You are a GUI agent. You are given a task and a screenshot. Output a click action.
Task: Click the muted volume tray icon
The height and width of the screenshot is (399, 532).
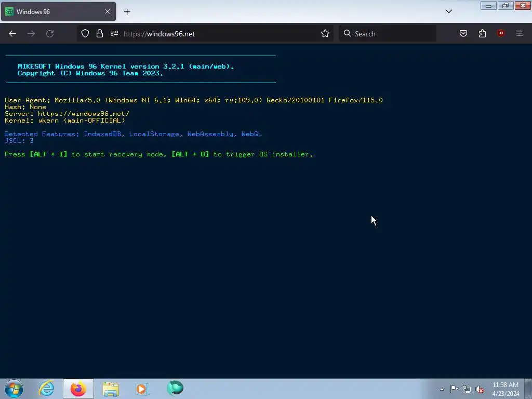(480, 390)
